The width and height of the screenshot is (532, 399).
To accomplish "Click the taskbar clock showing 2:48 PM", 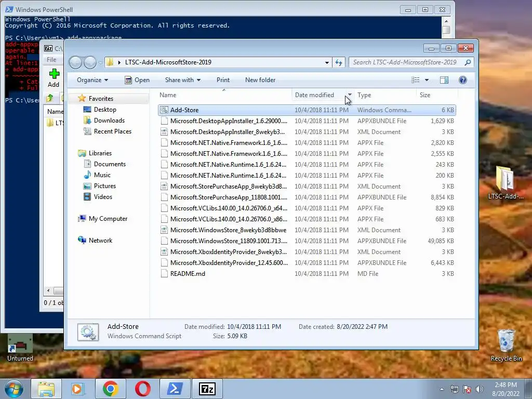I will tap(506, 389).
